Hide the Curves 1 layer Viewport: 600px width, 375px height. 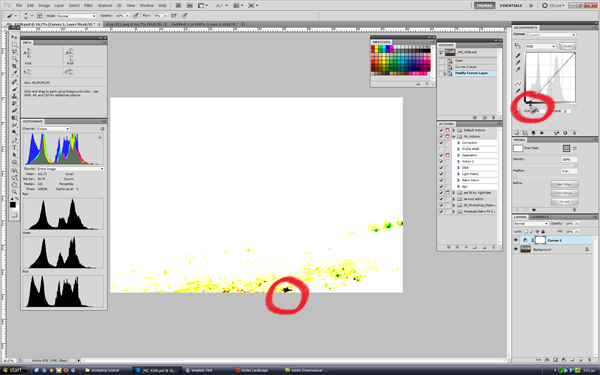(x=516, y=240)
